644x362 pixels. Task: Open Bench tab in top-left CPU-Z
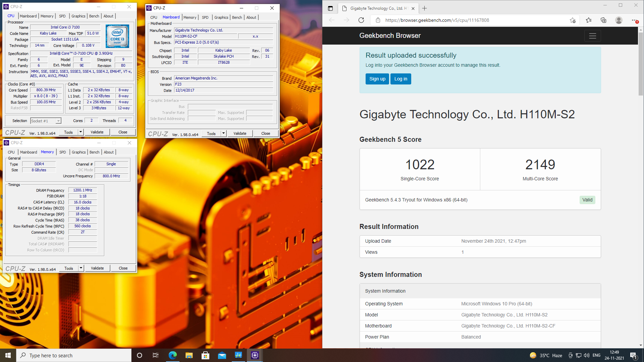[94, 16]
